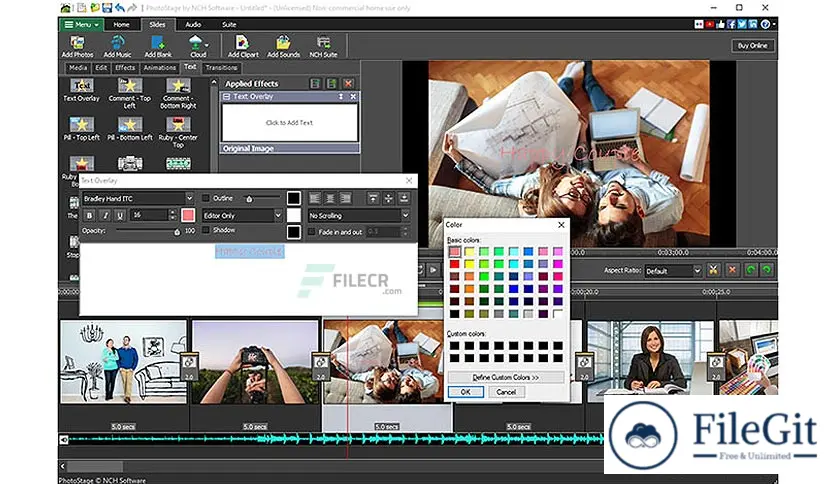Click the timeline horizontal scrollbar thumb
836x484 pixels.
[94, 466]
